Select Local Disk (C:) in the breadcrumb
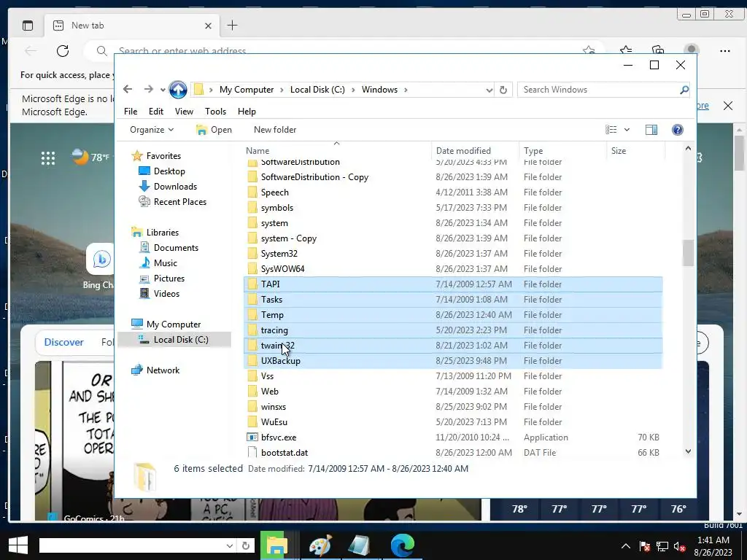This screenshot has height=560, width=747. click(317, 90)
